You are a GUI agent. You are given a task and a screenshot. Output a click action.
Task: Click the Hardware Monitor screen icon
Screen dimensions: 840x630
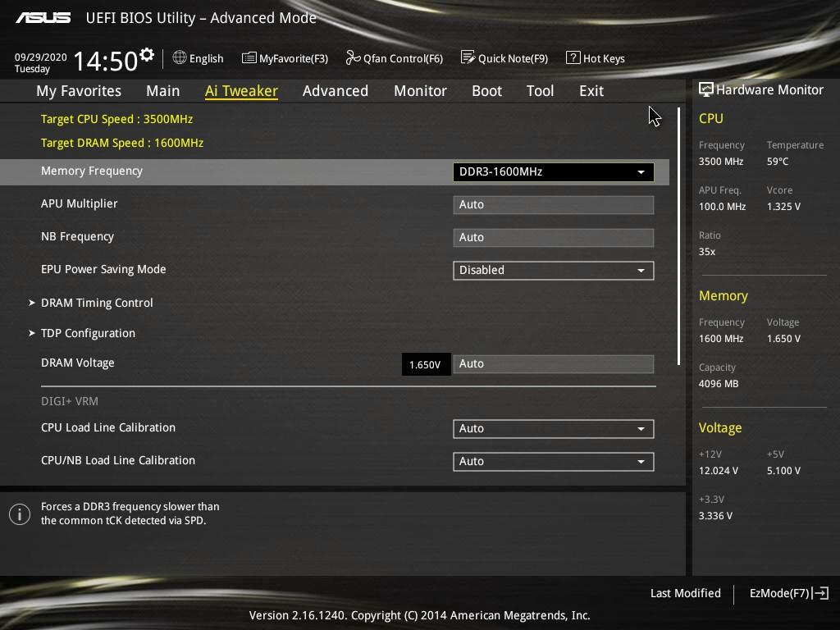click(705, 89)
